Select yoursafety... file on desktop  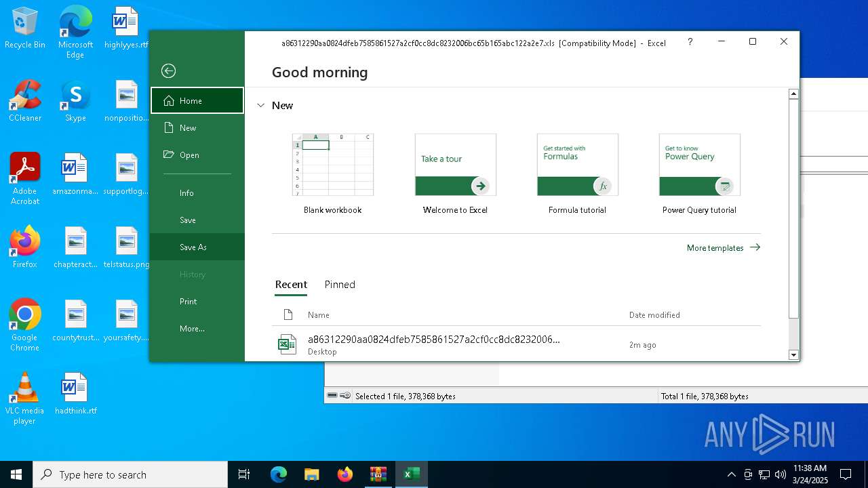pos(126,321)
